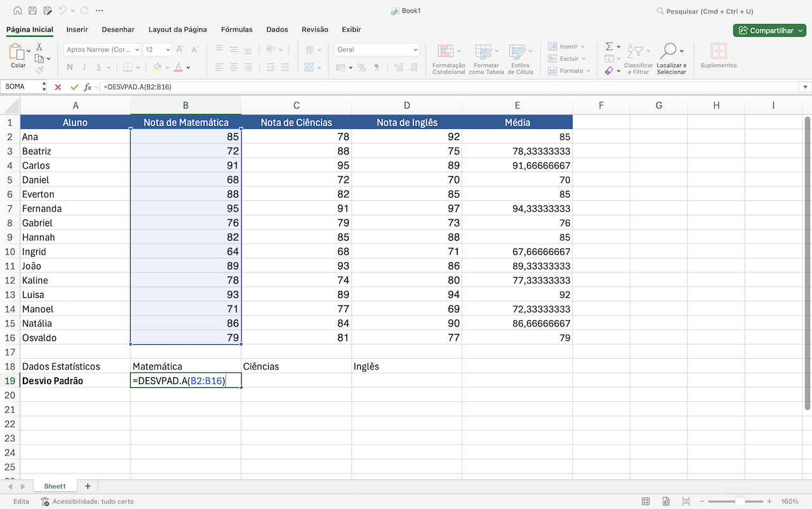The image size is (812, 509).
Task: Click the percent style icon
Action: [x=362, y=67]
